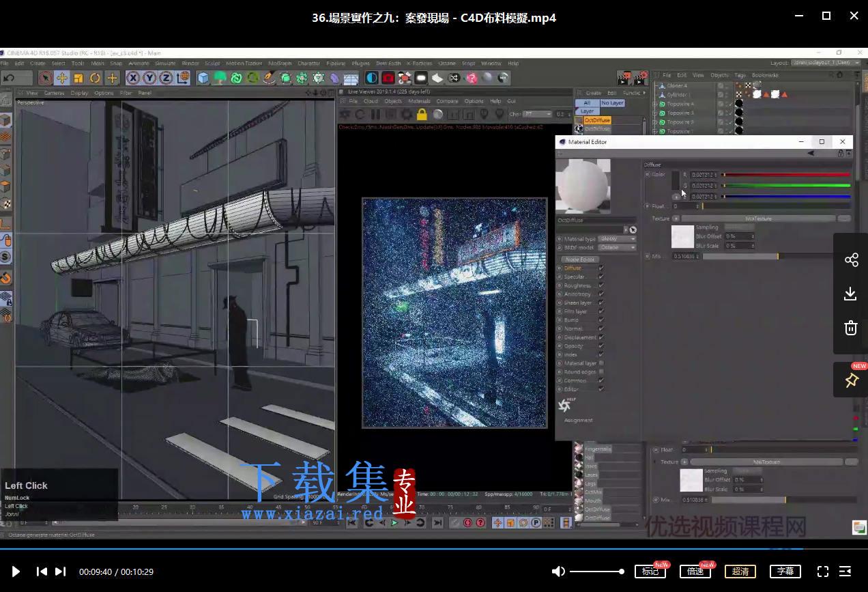The image size is (868, 592).
Task: Adjust the red color slider
Action: coord(786,175)
